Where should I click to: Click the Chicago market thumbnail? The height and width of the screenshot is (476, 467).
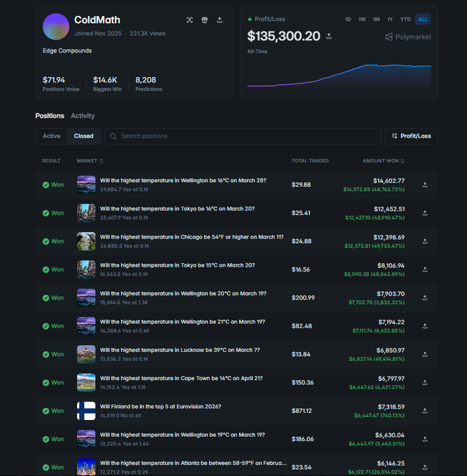pyautogui.click(x=86, y=241)
